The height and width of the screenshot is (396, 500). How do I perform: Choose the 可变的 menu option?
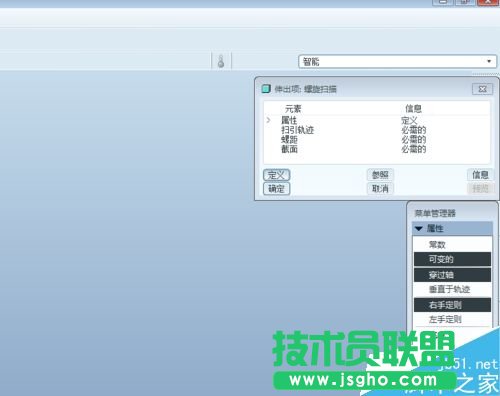[x=452, y=259]
